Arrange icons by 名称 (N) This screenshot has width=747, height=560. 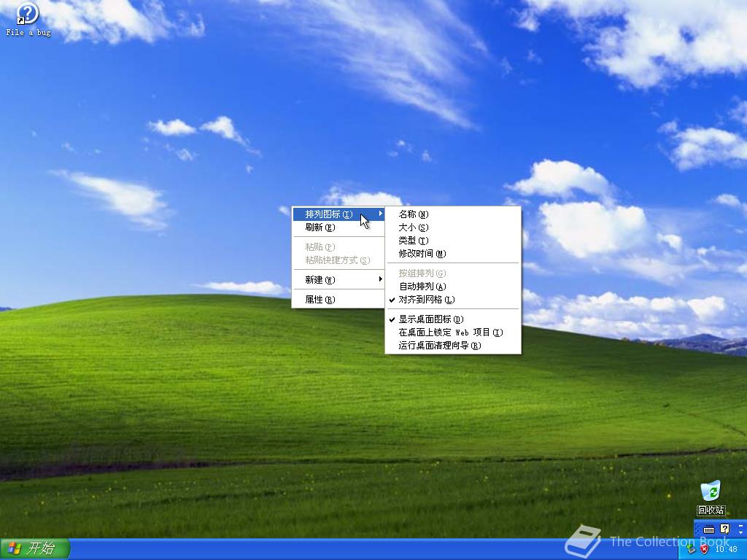(453, 214)
